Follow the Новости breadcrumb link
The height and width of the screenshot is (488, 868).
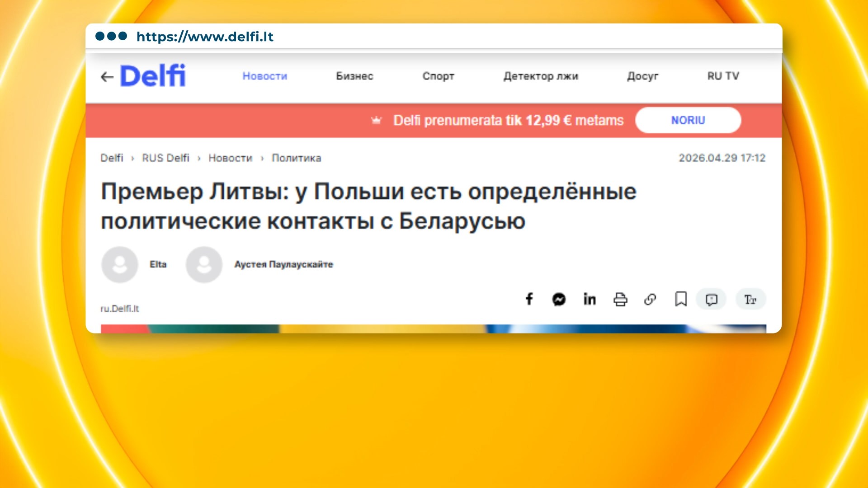230,158
